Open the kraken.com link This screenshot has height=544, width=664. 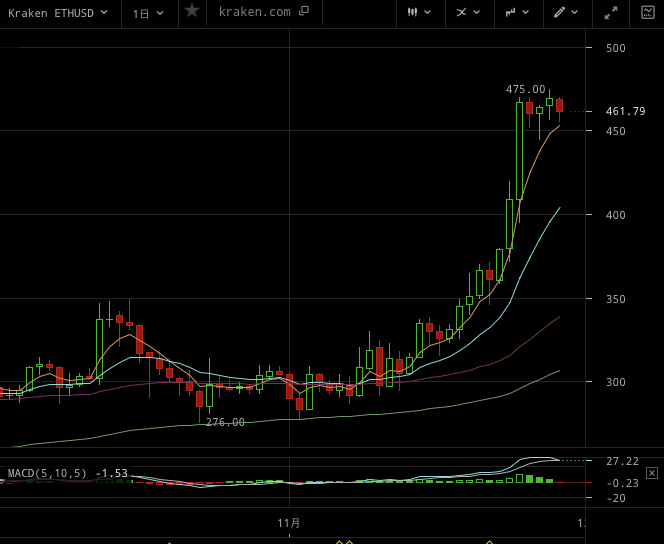[x=255, y=12]
